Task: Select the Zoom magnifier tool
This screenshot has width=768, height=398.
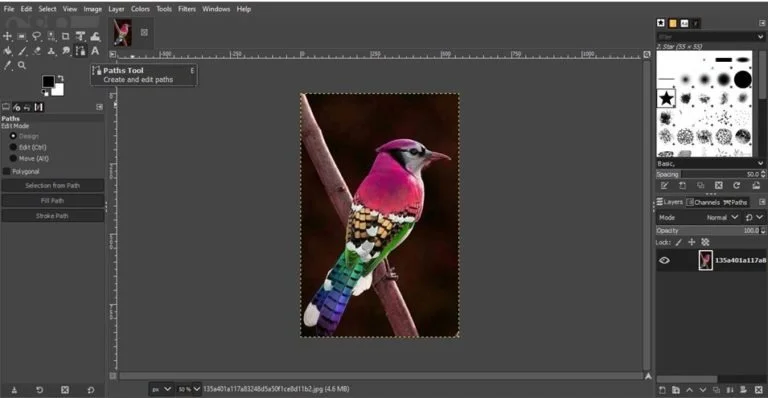Action: pos(22,65)
